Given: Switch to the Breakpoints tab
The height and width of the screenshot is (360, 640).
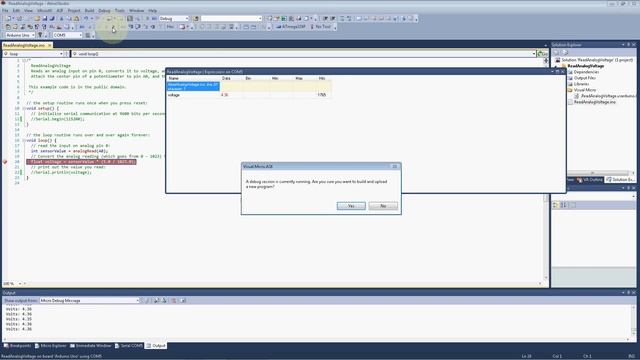Looking at the screenshot, I should pyautogui.click(x=17, y=346).
